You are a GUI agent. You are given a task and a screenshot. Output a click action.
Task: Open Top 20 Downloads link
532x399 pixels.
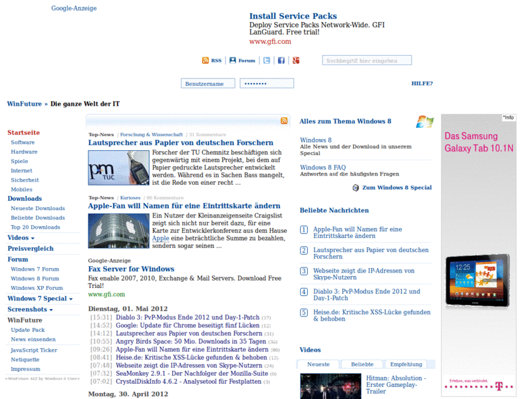coord(35,227)
